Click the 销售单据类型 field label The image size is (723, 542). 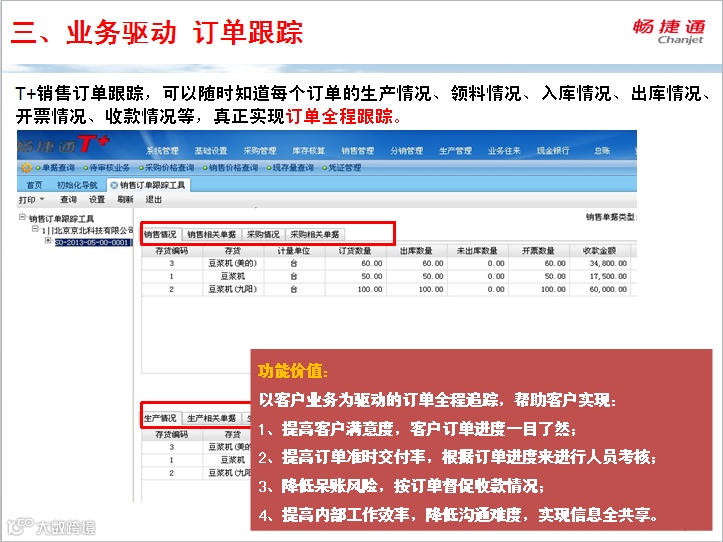(611, 217)
